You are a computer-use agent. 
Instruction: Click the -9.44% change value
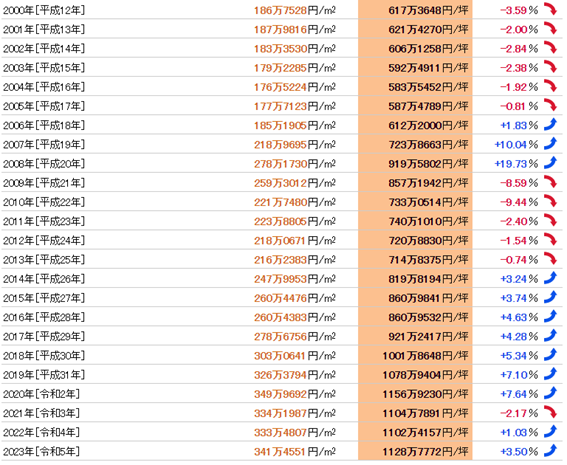pos(519,202)
